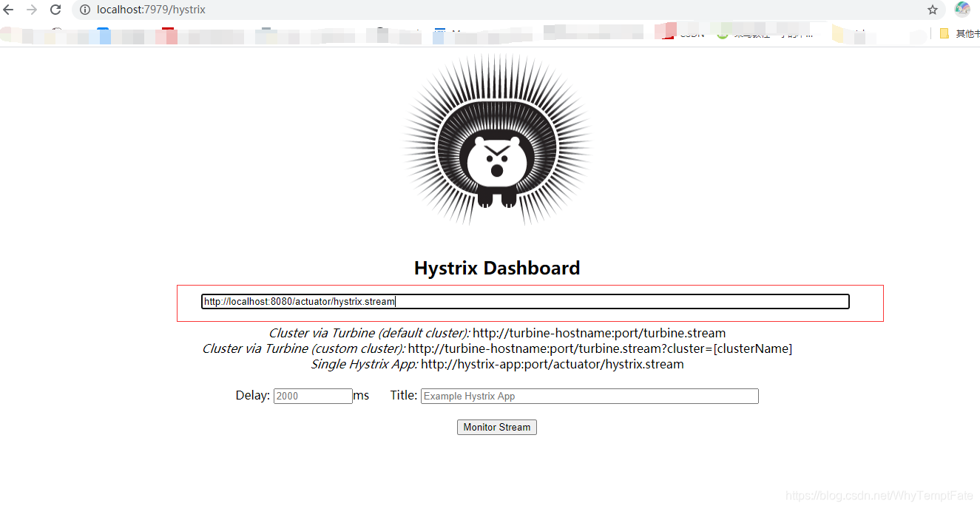Click the Title label
Image resolution: width=980 pixels, height=509 pixels.
(404, 395)
